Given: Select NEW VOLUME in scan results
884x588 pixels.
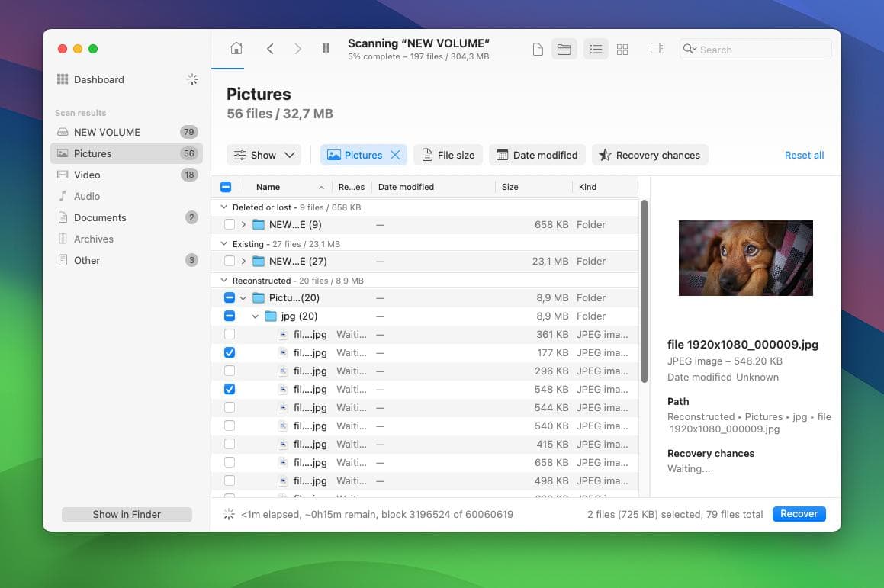Looking at the screenshot, I should tap(127, 132).
